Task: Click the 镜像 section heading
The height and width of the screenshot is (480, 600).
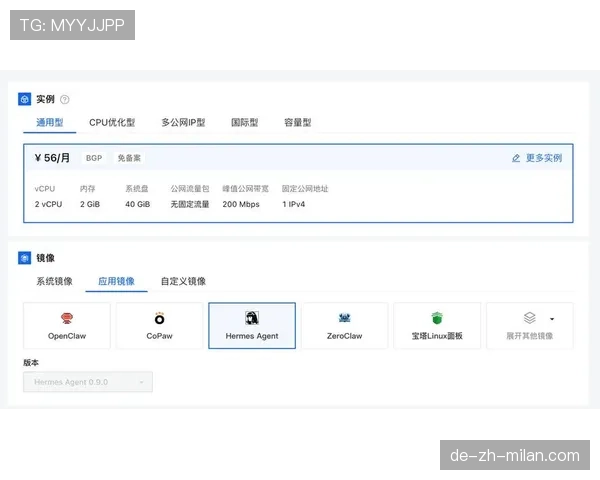Action: click(46, 258)
